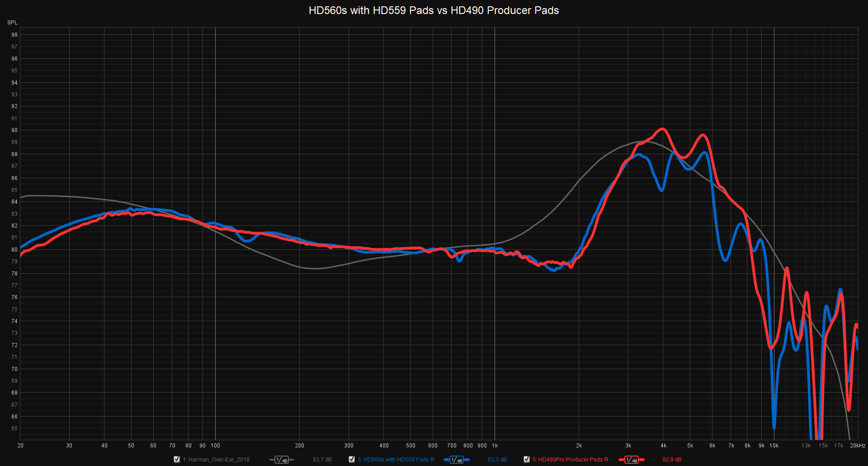The image size is (868, 466).
Task: Click the 1k frequency axis label
Action: pos(495,446)
